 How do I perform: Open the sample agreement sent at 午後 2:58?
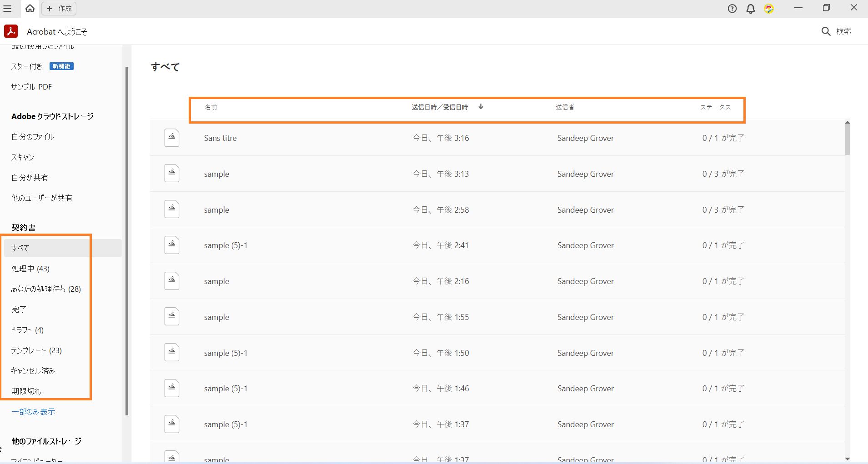[216, 210]
